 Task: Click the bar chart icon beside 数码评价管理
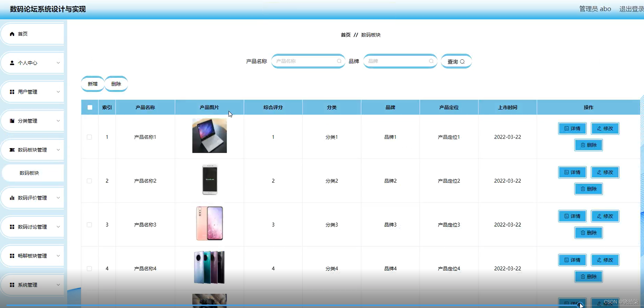click(x=12, y=198)
